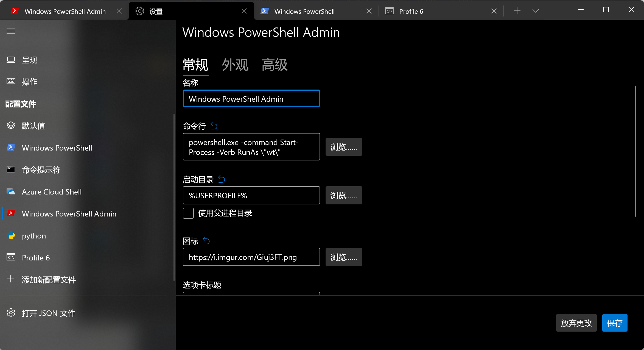Screen dimensions: 644x350
Task: Select the Azure Cloud Shell profile
Action: point(52,191)
